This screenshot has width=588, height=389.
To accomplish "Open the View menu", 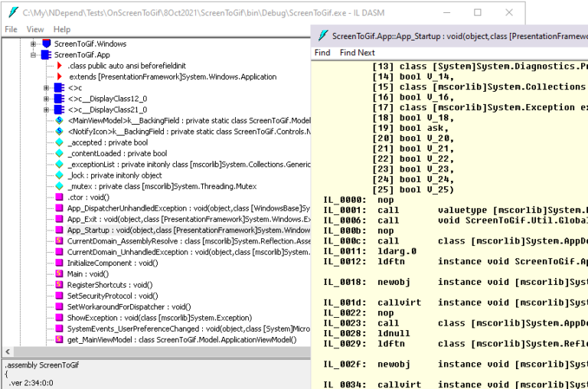I will click(x=35, y=29).
